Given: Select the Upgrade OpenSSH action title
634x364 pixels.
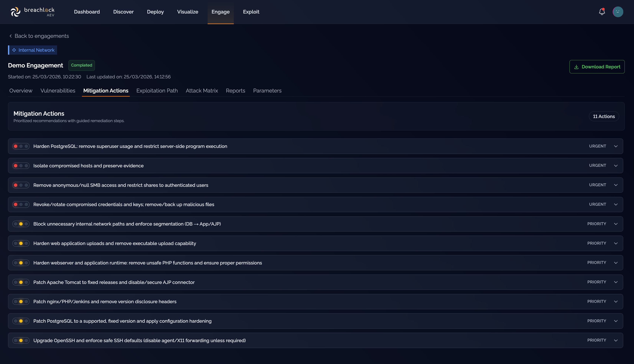Looking at the screenshot, I should coord(140,340).
